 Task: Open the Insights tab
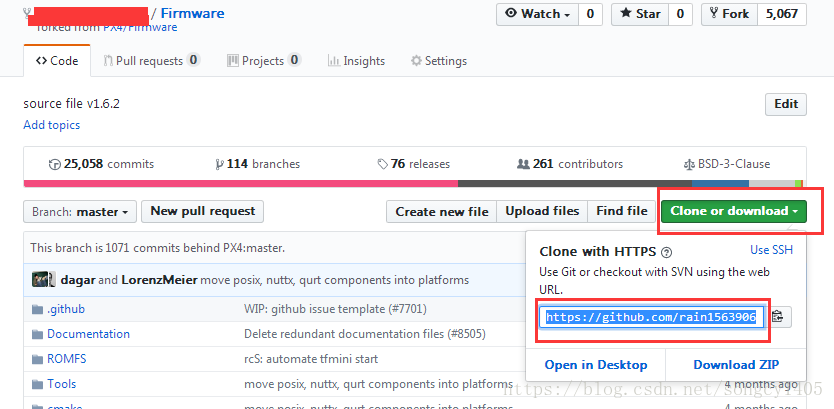pyautogui.click(x=356, y=61)
